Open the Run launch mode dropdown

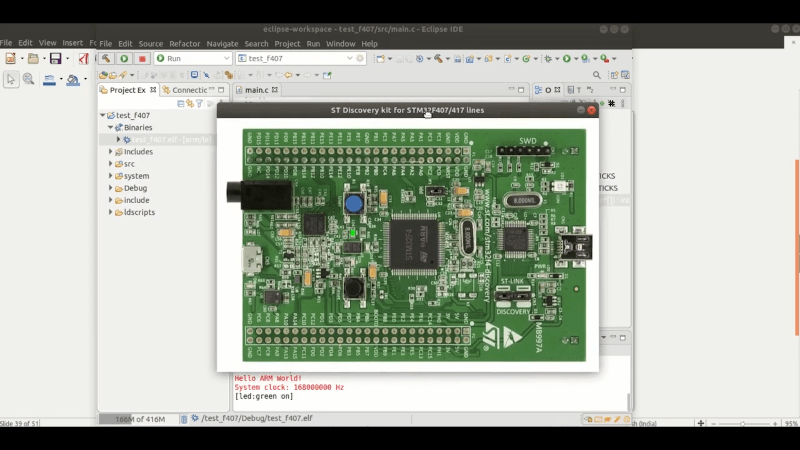point(226,59)
